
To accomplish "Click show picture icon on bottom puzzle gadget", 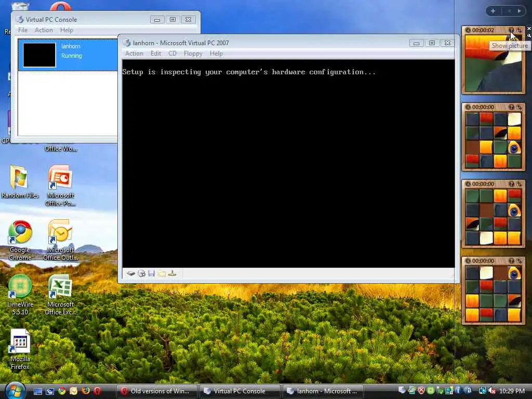I will click(511, 261).
